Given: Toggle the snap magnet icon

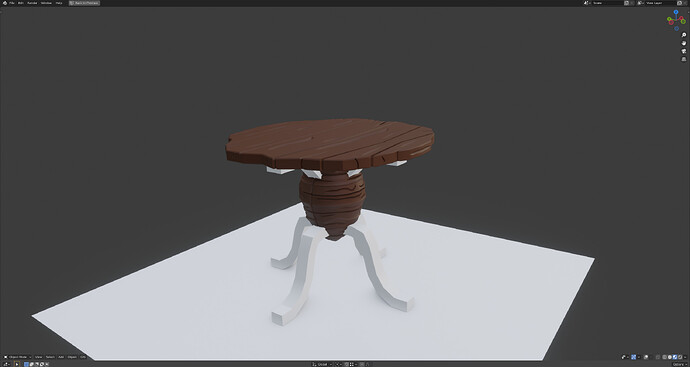Looking at the screenshot, I should [x=347, y=364].
